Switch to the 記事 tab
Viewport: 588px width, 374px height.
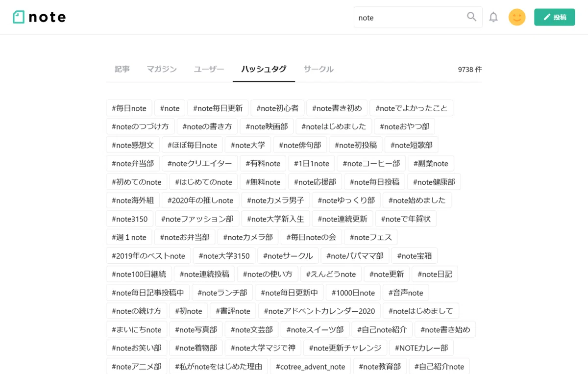(x=122, y=69)
